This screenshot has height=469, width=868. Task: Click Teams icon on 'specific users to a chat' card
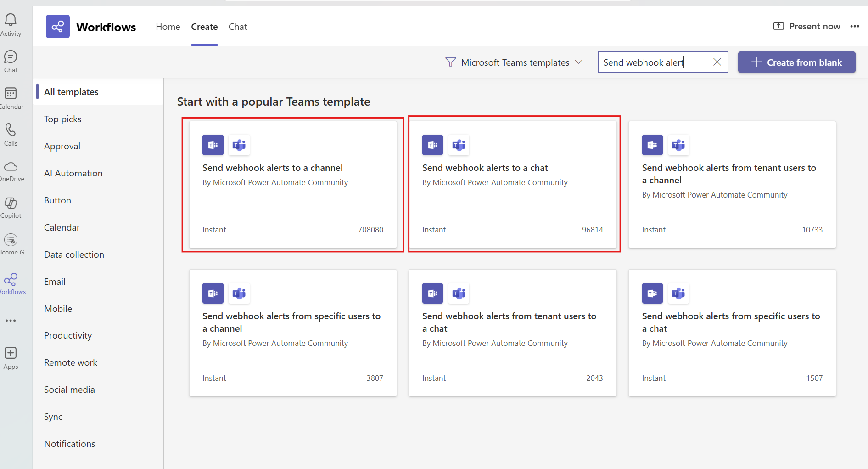[678, 294]
